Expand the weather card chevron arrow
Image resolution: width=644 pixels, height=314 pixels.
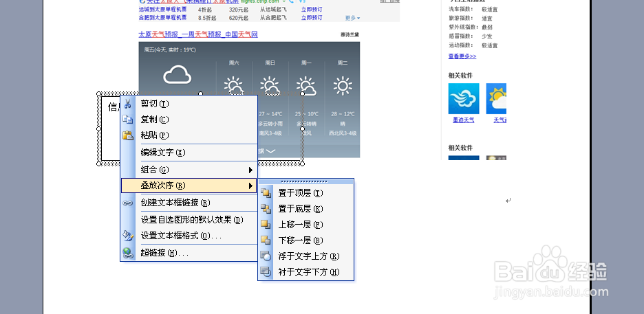point(270,151)
